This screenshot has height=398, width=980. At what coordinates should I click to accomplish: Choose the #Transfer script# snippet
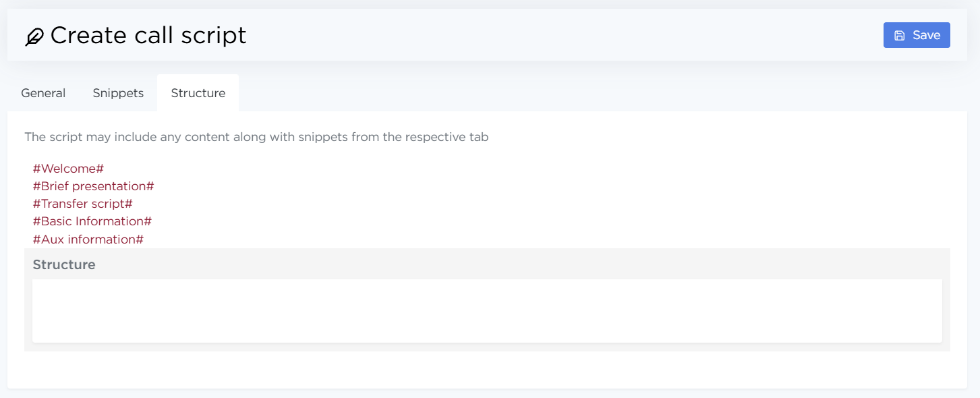(x=82, y=204)
